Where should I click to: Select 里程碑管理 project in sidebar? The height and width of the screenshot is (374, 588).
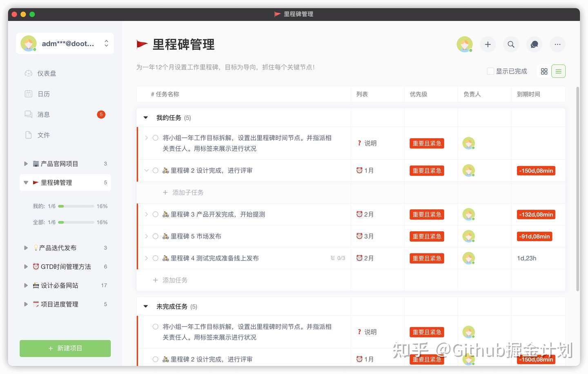pyautogui.click(x=65, y=183)
